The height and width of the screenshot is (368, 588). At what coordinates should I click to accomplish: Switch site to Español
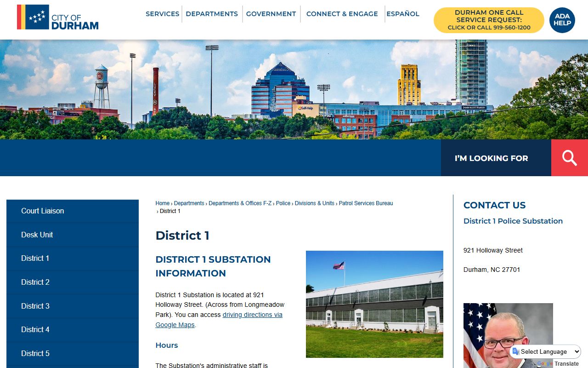click(x=402, y=14)
